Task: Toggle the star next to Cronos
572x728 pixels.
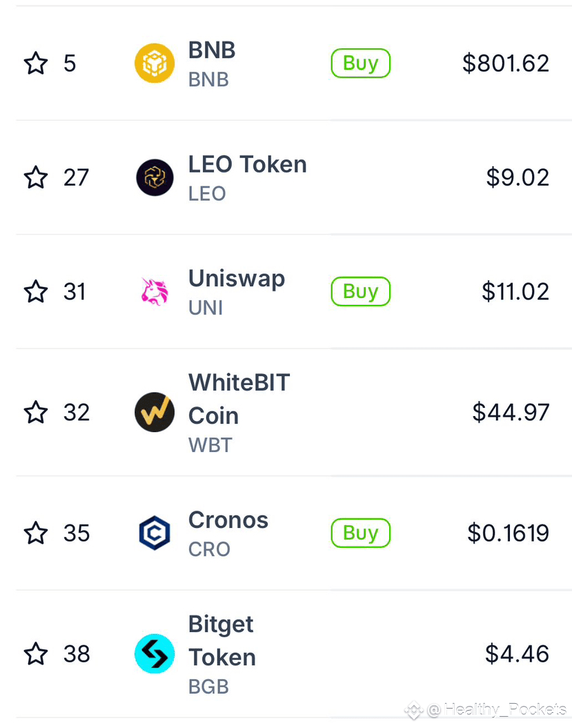Action: tap(36, 533)
